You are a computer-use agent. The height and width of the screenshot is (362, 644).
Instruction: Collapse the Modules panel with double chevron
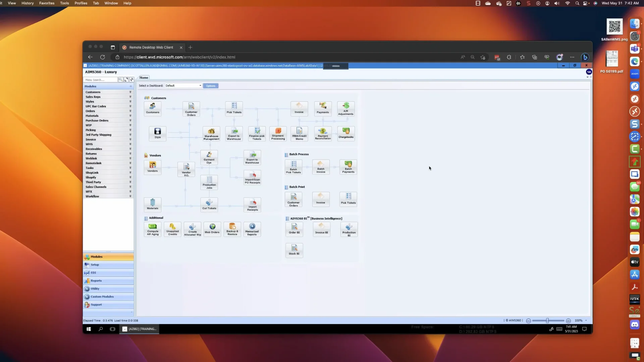[131, 86]
